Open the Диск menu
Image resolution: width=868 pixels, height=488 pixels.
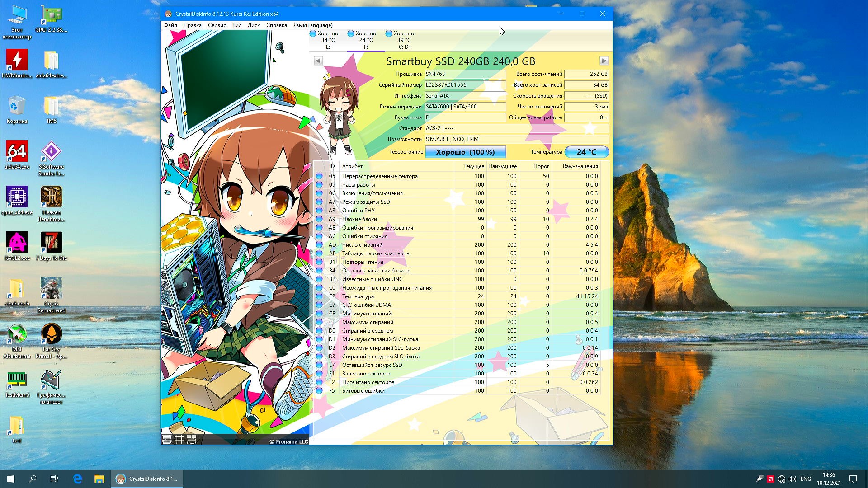click(254, 25)
